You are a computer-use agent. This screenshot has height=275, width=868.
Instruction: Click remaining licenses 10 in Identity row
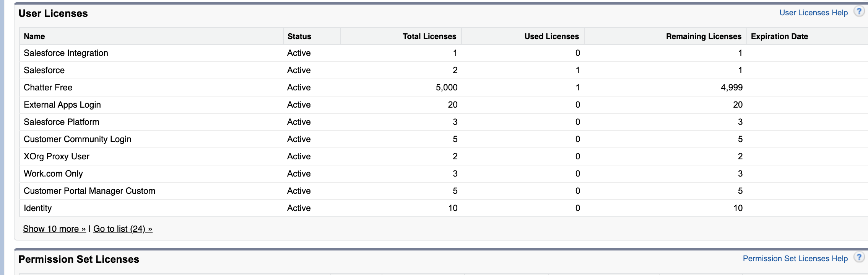(x=738, y=208)
